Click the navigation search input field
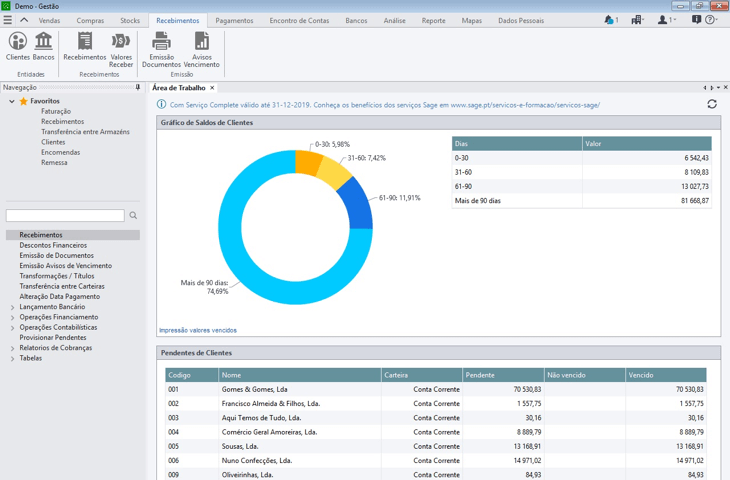Viewport: 730px width, 480px height. click(65, 216)
